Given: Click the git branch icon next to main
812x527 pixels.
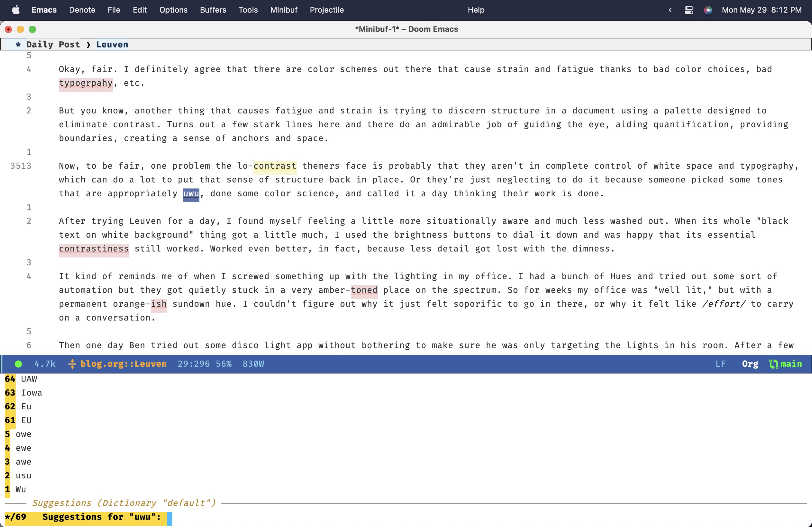Looking at the screenshot, I should tap(774, 364).
